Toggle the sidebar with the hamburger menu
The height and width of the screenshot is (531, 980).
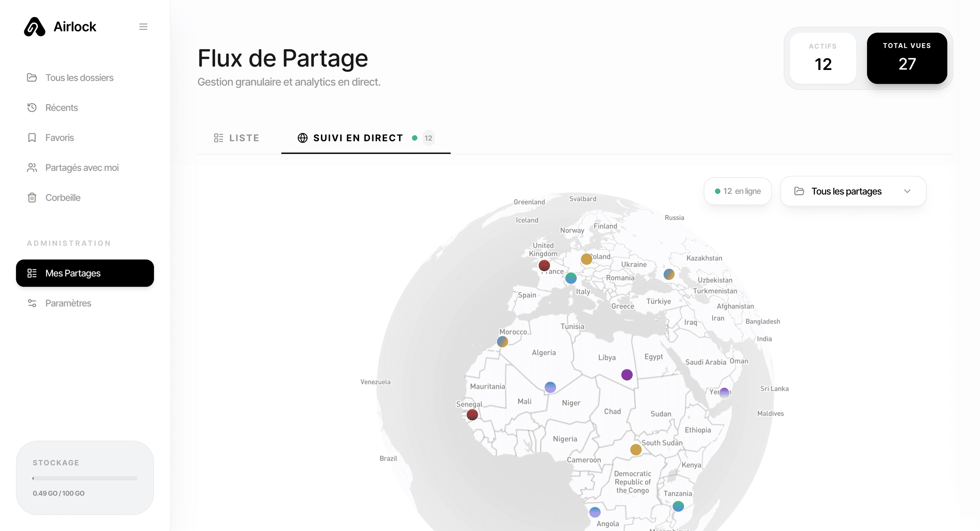[x=143, y=26]
